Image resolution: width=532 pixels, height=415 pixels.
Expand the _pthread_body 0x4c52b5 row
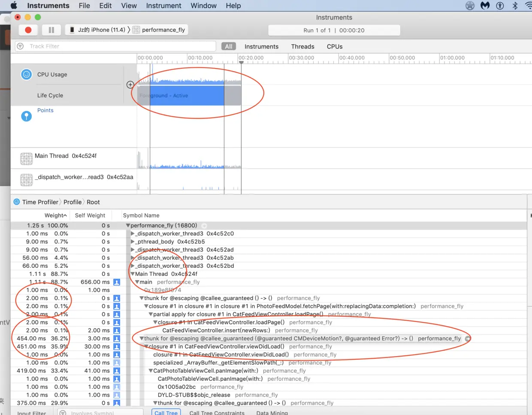click(133, 242)
